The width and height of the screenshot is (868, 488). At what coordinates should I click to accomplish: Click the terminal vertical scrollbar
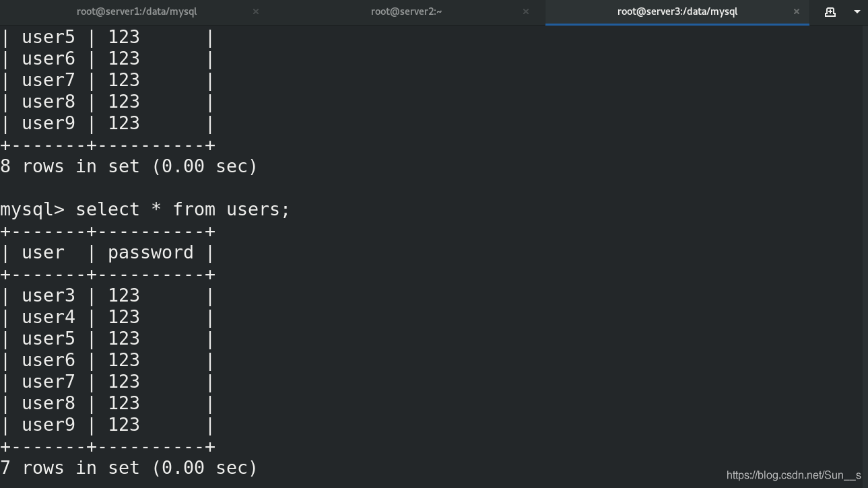point(865,256)
